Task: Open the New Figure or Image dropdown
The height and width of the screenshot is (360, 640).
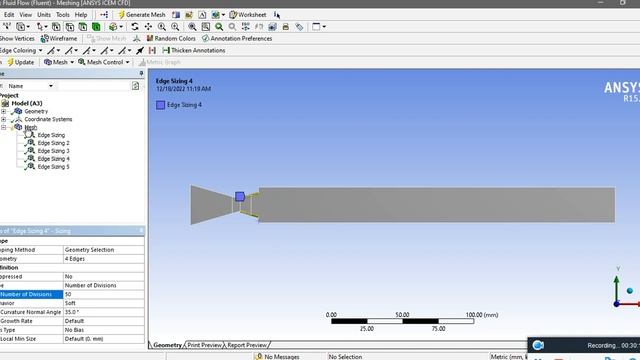Action: point(218,15)
